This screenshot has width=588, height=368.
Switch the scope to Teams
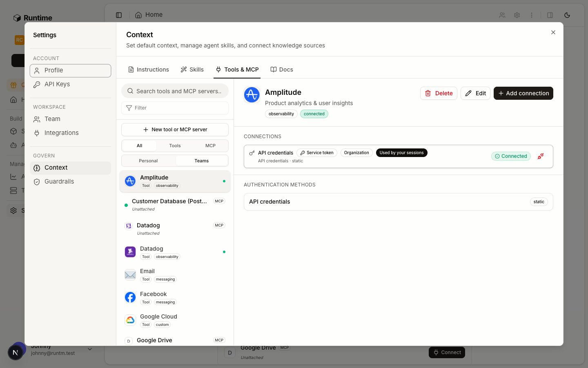point(201,161)
